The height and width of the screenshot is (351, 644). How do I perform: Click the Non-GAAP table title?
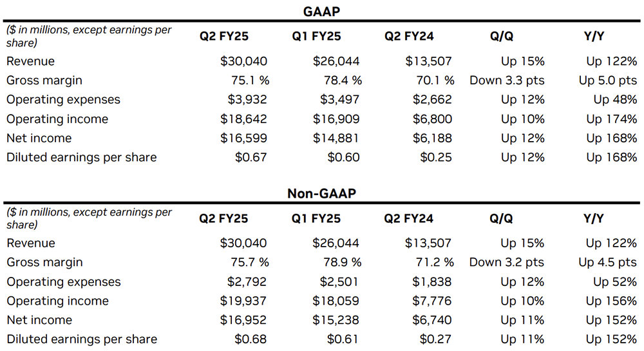click(x=321, y=194)
